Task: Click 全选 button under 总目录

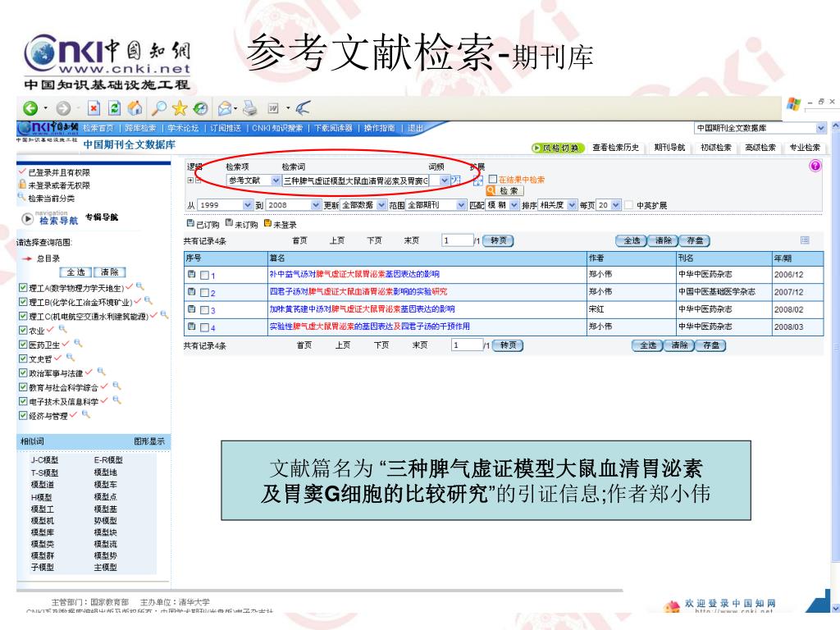Action: click(75, 272)
